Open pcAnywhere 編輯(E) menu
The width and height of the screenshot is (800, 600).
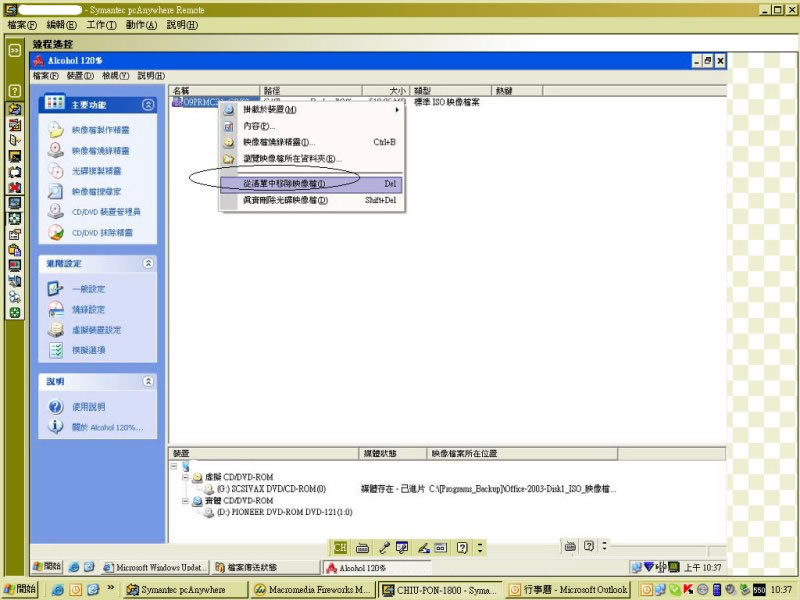pos(61,24)
